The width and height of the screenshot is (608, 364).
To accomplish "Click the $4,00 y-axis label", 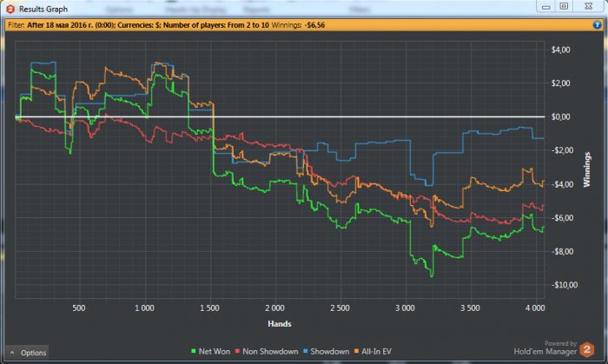I will [560, 50].
